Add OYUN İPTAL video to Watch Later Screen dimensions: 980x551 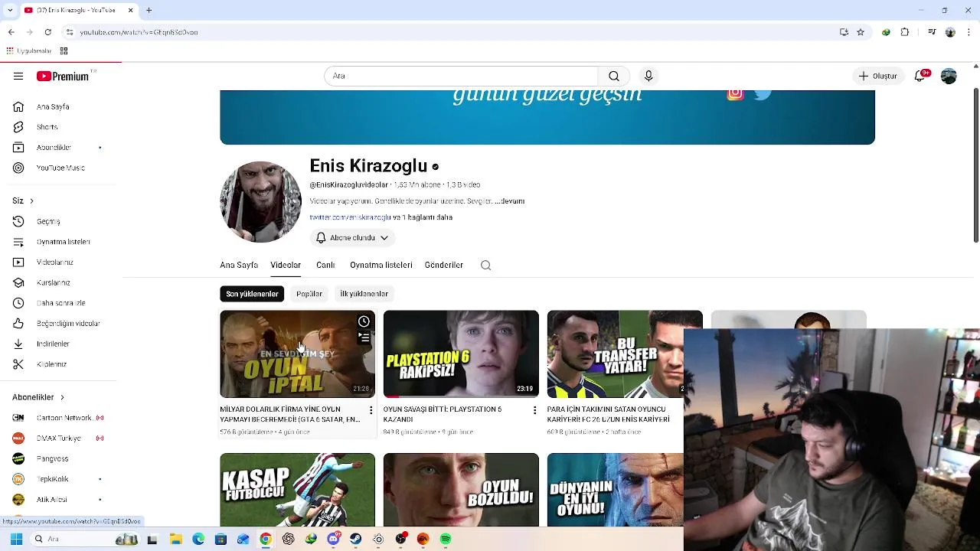tap(364, 321)
